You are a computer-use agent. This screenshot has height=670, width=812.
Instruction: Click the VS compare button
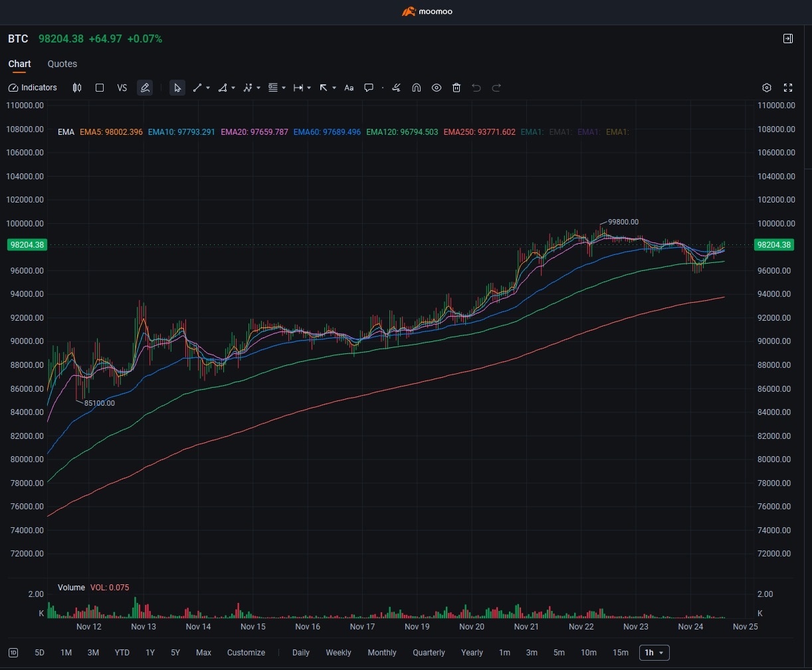[122, 88]
